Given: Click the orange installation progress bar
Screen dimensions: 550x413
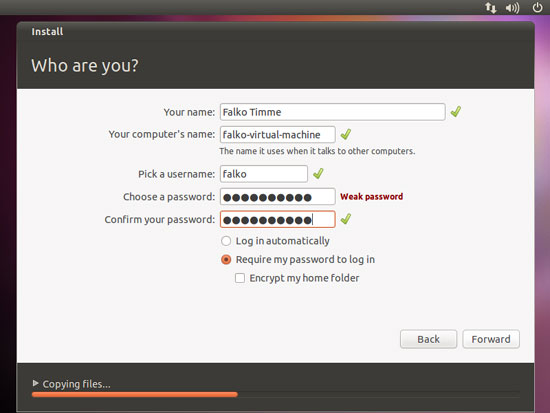Looking at the screenshot, I should [x=135, y=394].
